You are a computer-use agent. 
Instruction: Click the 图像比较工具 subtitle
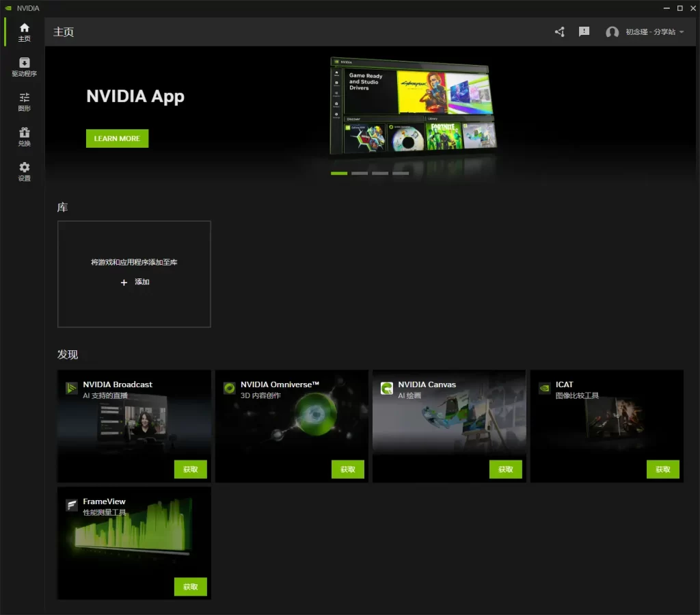(577, 395)
